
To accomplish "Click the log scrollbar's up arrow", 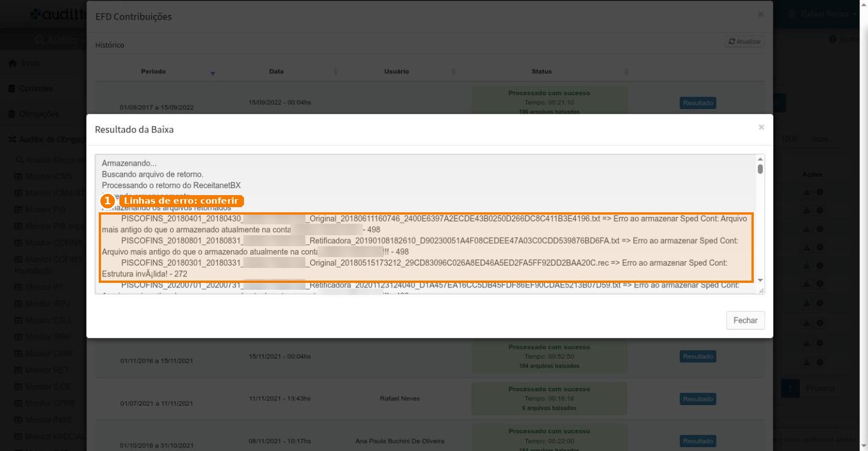I will coord(760,159).
